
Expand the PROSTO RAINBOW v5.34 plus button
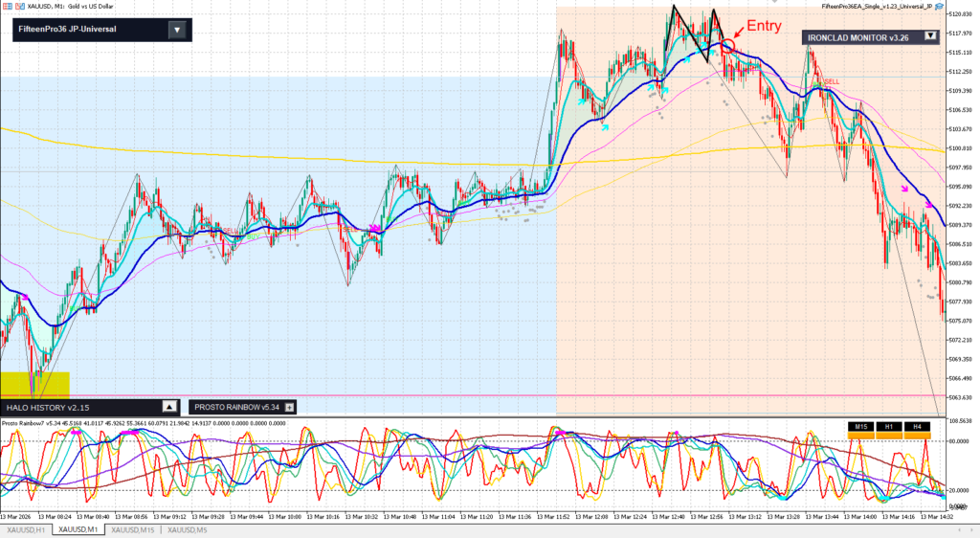(289, 407)
